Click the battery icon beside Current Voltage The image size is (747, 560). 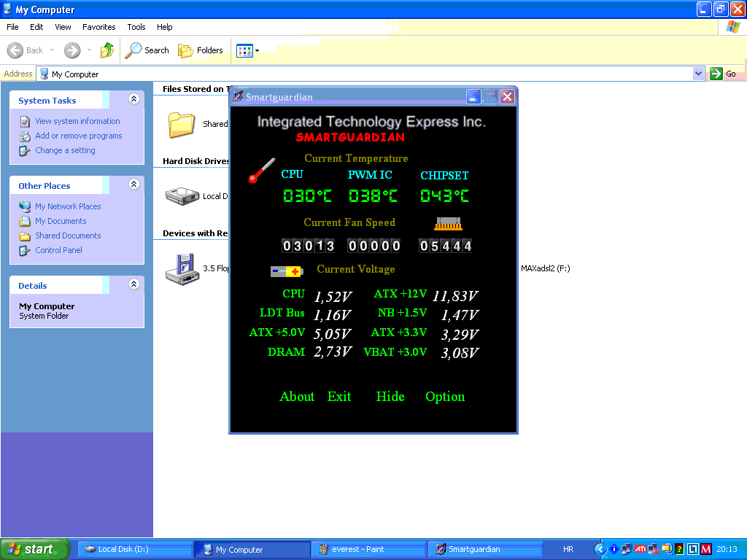pos(287,271)
